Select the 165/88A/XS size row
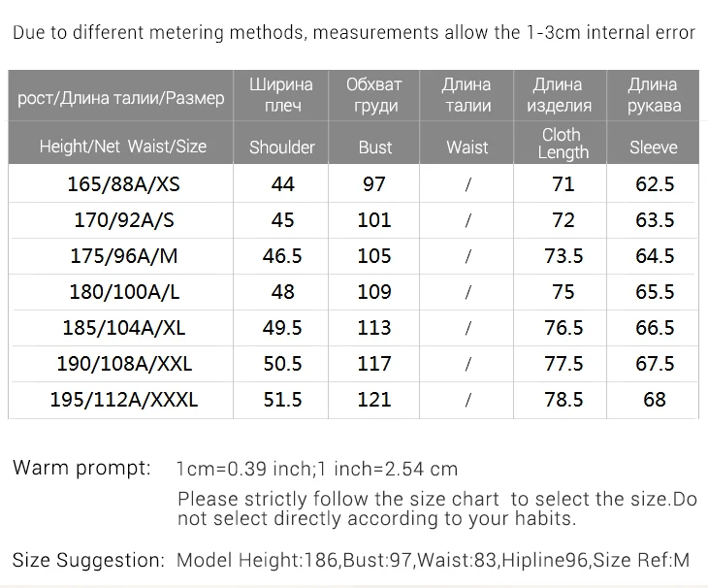708x588 pixels. (354, 183)
